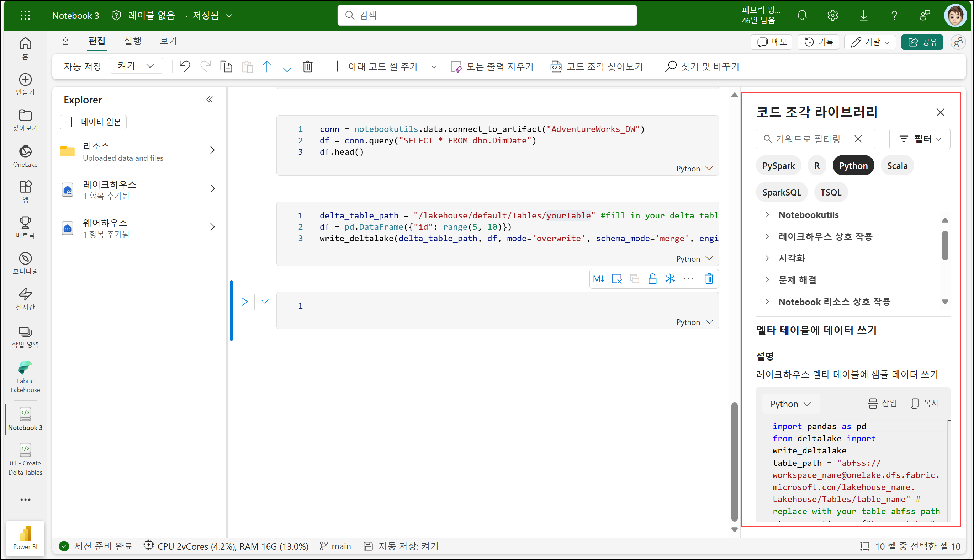Switch to the 실행 tab

click(132, 41)
